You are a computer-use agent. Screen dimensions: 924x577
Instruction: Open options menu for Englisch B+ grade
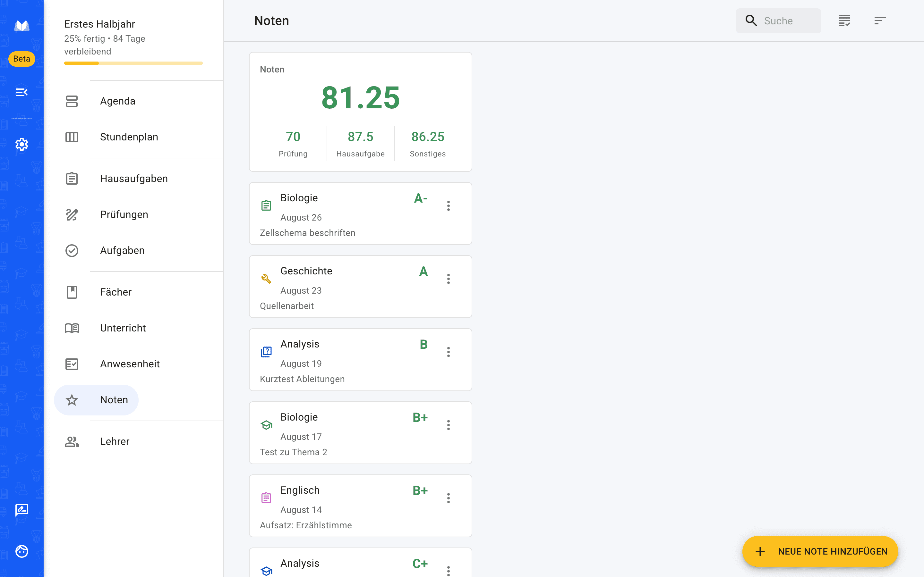pos(449,498)
